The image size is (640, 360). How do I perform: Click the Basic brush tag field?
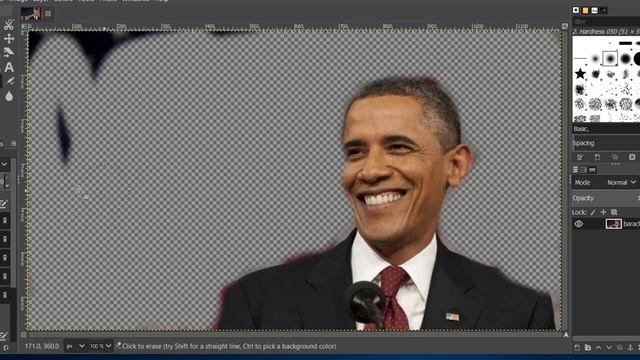pyautogui.click(x=606, y=129)
